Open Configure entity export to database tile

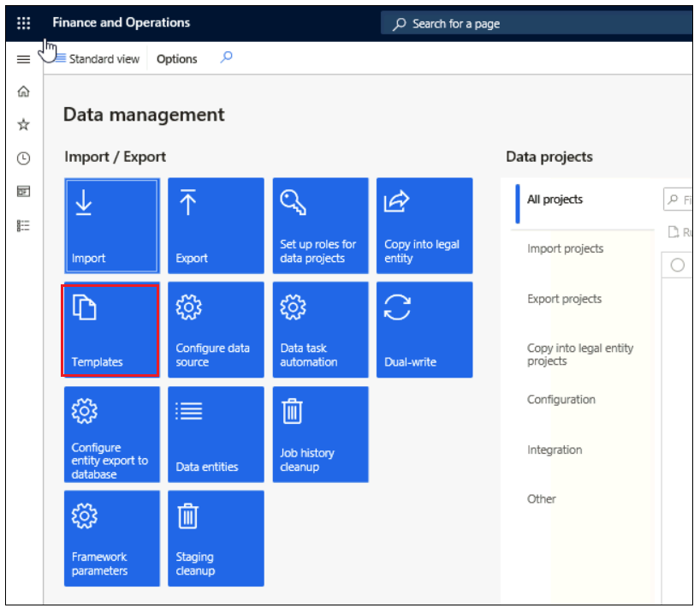(111, 434)
